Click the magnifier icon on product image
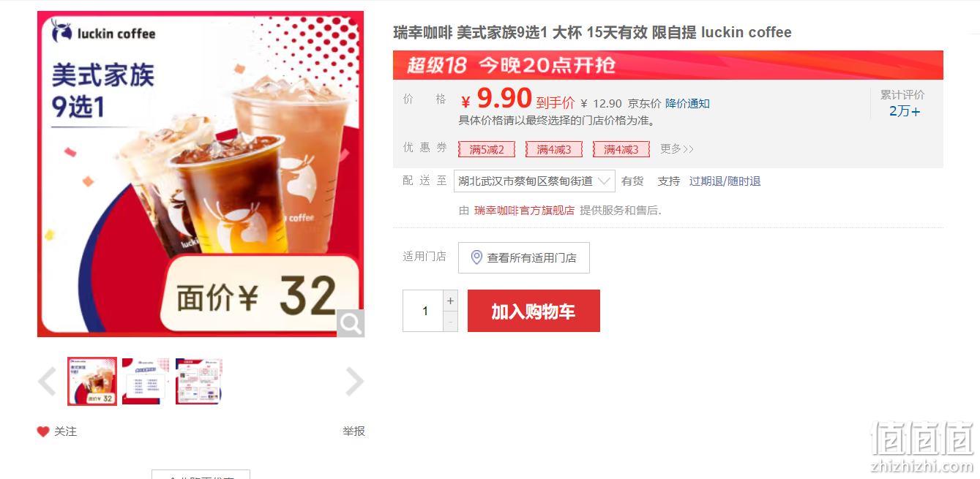Viewport: 980px width, 479px height. click(351, 323)
